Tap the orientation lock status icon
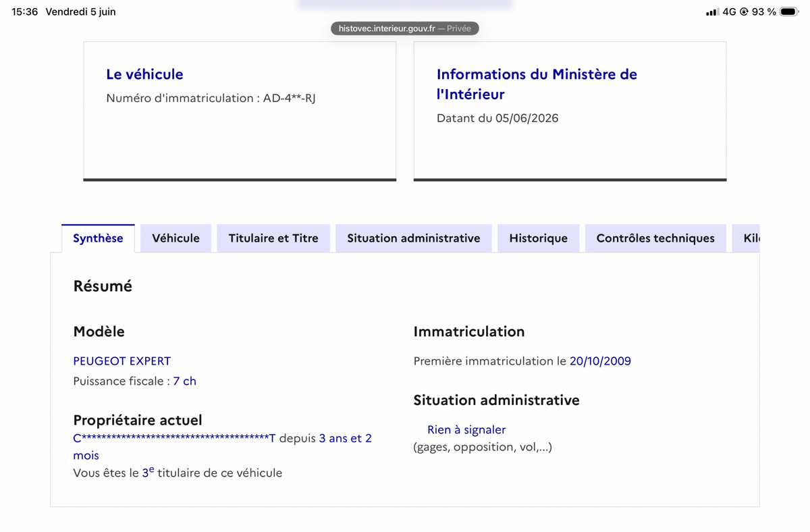 pyautogui.click(x=744, y=12)
